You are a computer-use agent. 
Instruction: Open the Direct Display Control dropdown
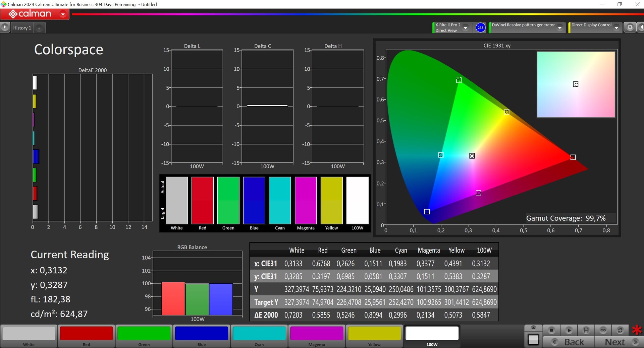coord(616,28)
